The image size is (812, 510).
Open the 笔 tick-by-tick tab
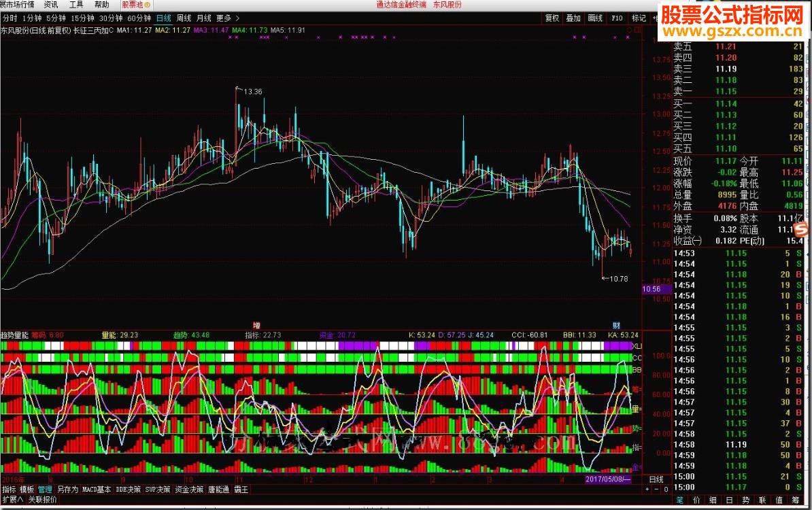coord(680,500)
